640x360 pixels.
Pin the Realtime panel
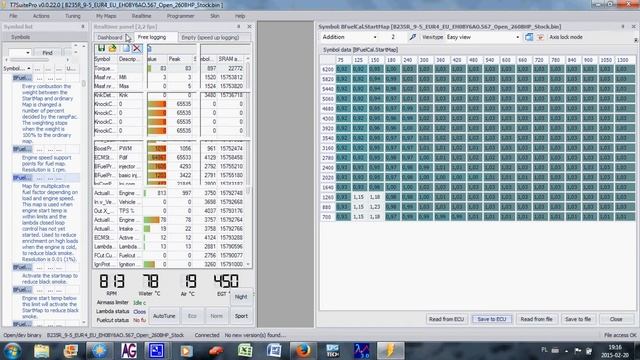(x=239, y=27)
